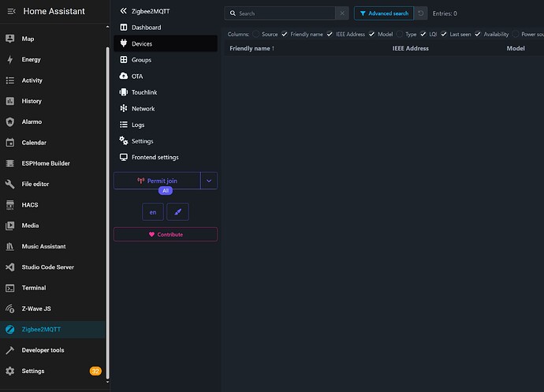Open the Music Assistant library icon
Viewport: 544px width, 392px height.
click(x=10, y=247)
